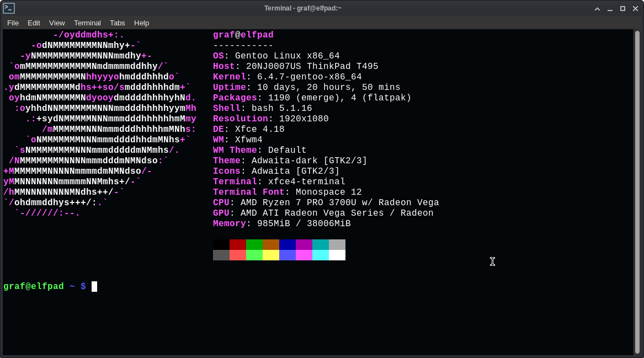Image resolution: width=644 pixels, height=358 pixels.
Task: Open the Help menu
Action: pos(141,23)
